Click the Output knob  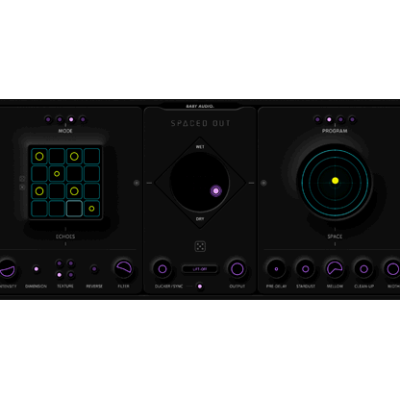(237, 269)
